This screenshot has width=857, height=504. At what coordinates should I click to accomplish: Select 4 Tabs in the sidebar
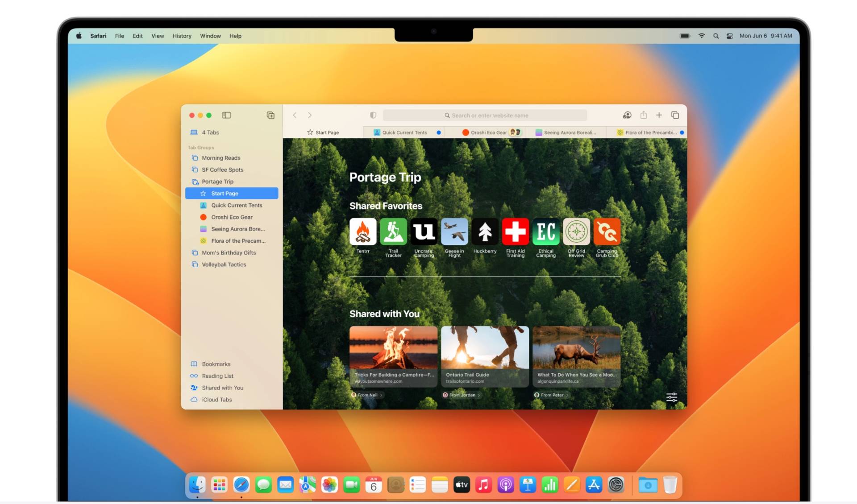232,132
